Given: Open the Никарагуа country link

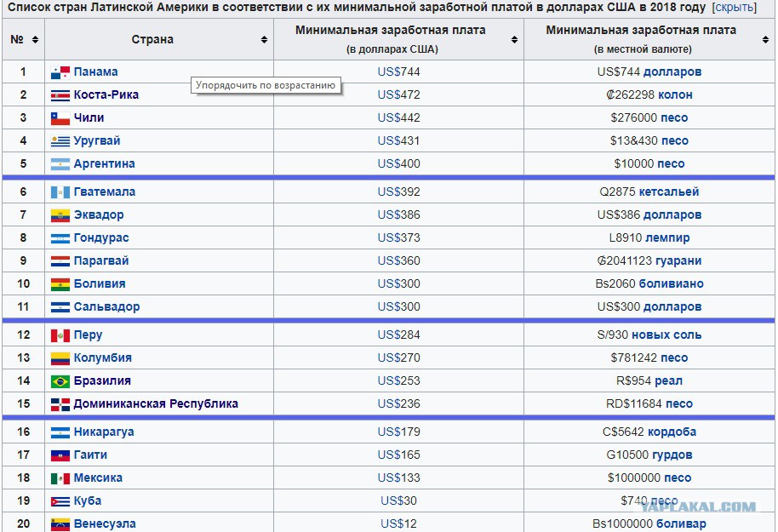Looking at the screenshot, I should pos(104,432).
